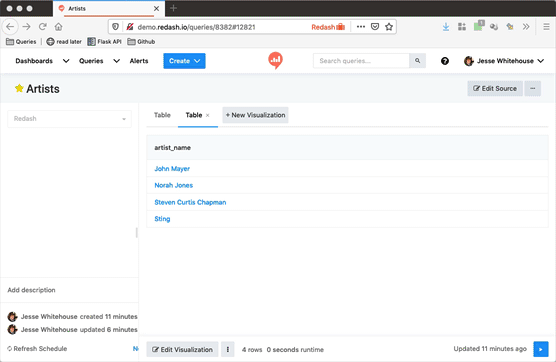Save page to Pocket icon
Screen dimensions: 556x362
375,27
